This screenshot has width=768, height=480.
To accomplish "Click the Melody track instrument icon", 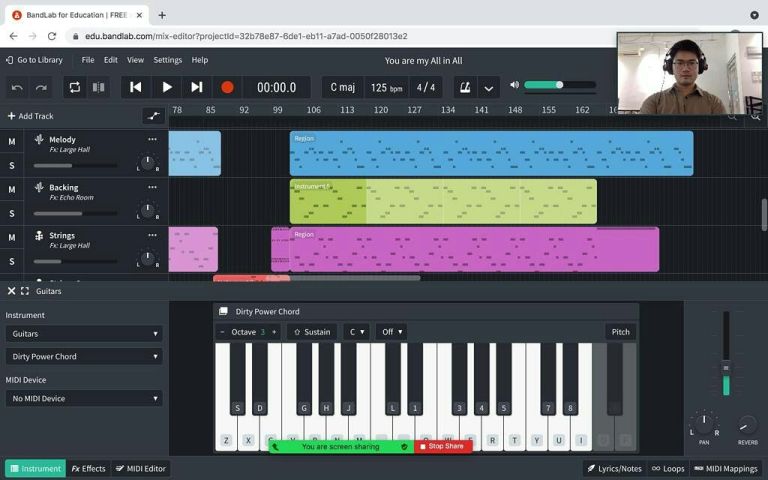I will pos(39,139).
